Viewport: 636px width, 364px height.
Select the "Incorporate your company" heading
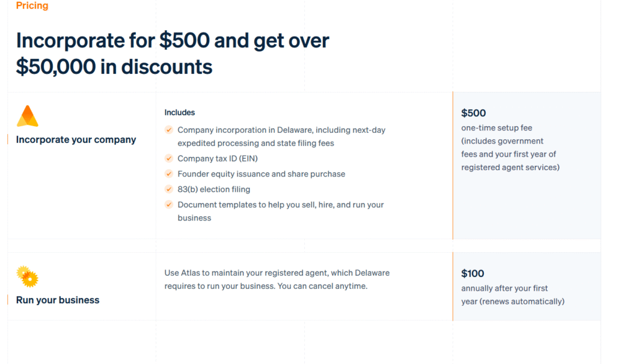click(x=76, y=140)
